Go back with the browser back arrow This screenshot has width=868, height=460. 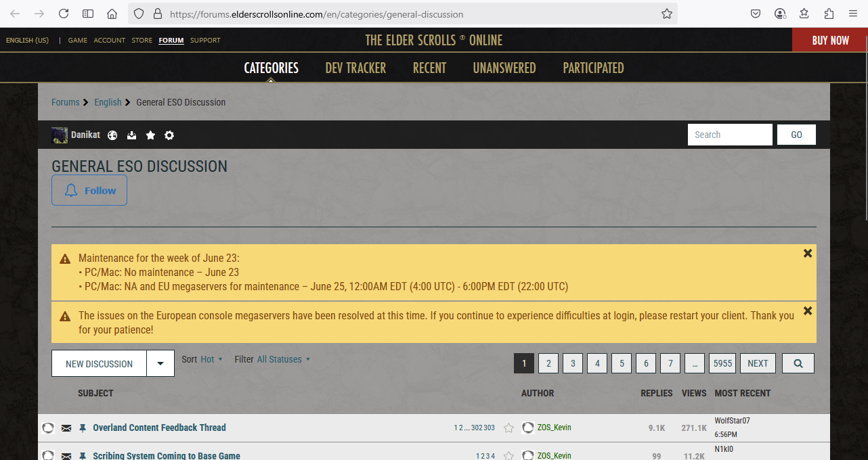15,14
